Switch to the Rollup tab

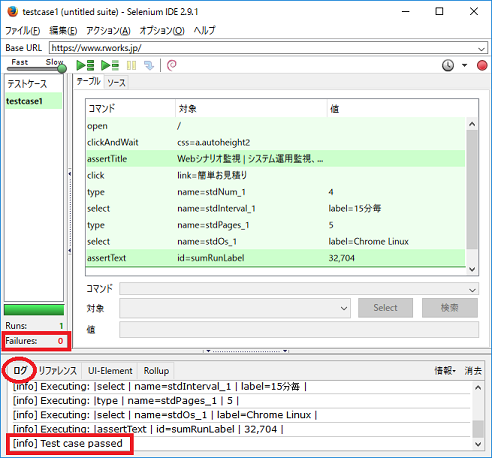point(156,371)
